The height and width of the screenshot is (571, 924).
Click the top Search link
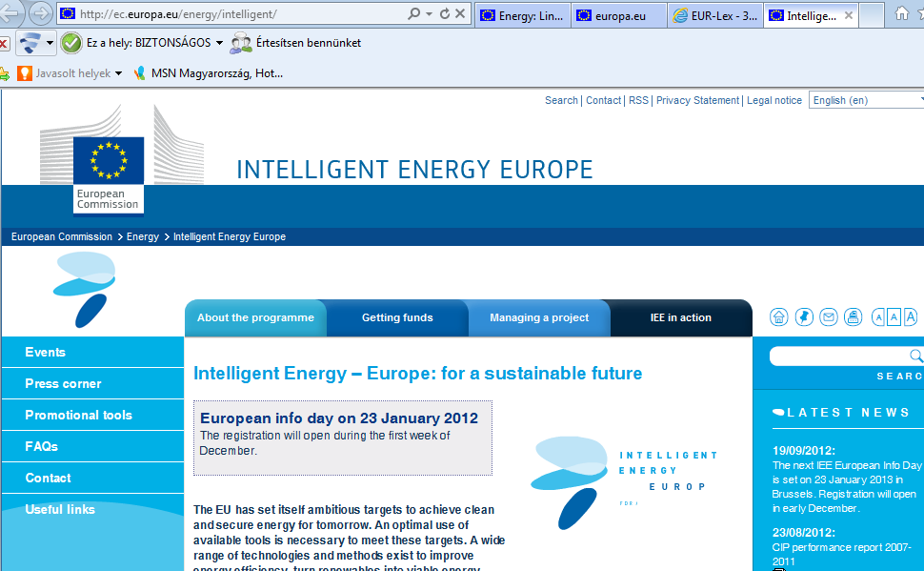point(561,100)
